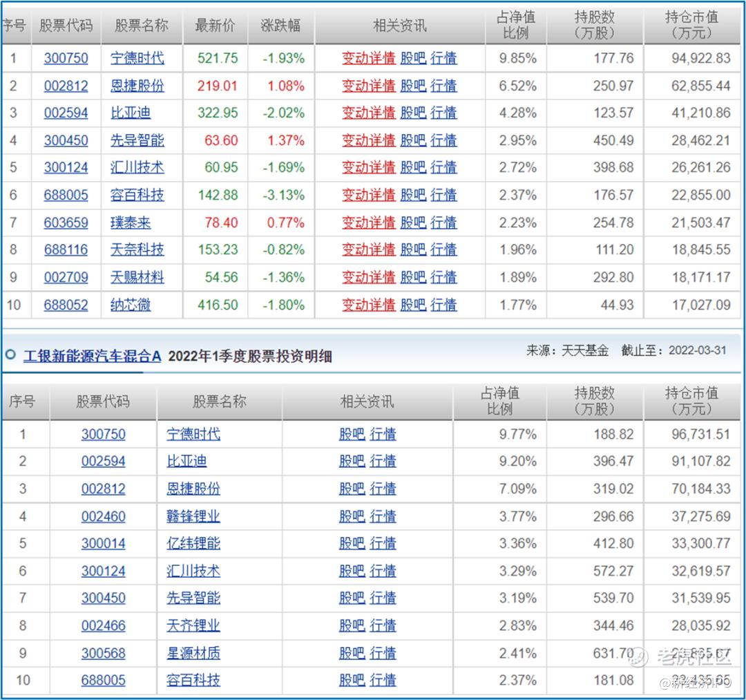The image size is (746, 700).
Task: Click the lower table's 持股数 header
Action: tap(595, 401)
